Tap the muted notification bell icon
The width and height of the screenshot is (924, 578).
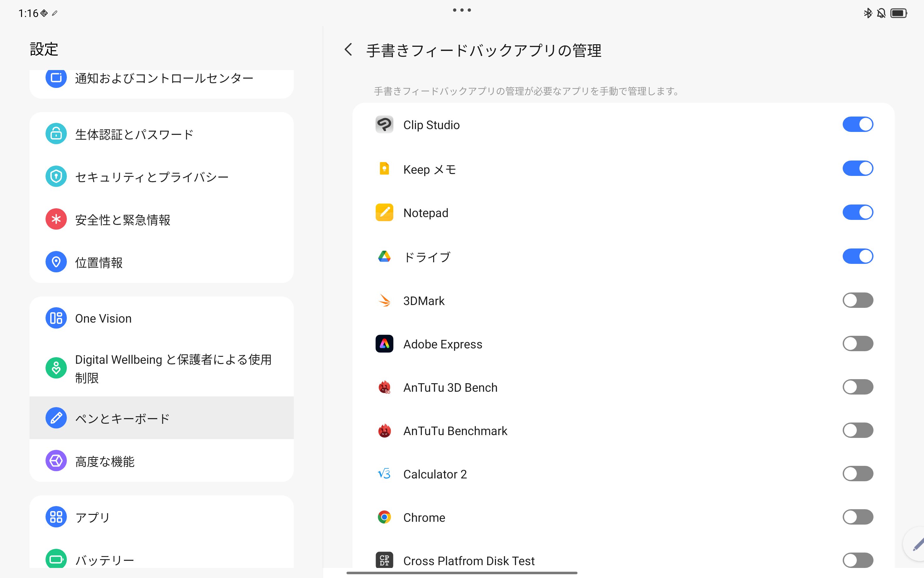(x=881, y=14)
